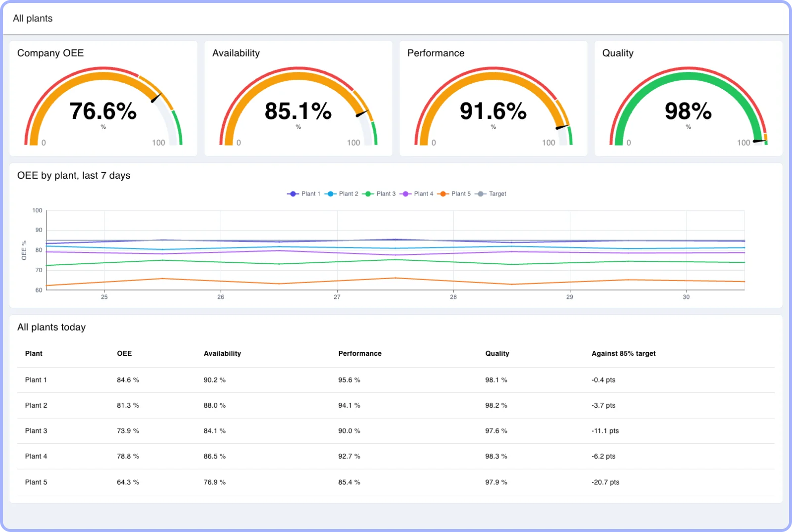The image size is (792, 532).
Task: Click the Availability 85.1% gauge value
Action: click(x=298, y=111)
